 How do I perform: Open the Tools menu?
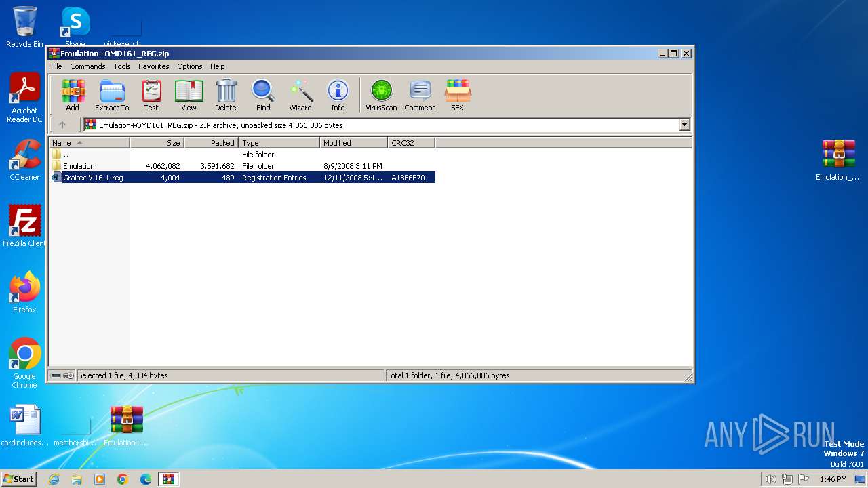(x=122, y=66)
